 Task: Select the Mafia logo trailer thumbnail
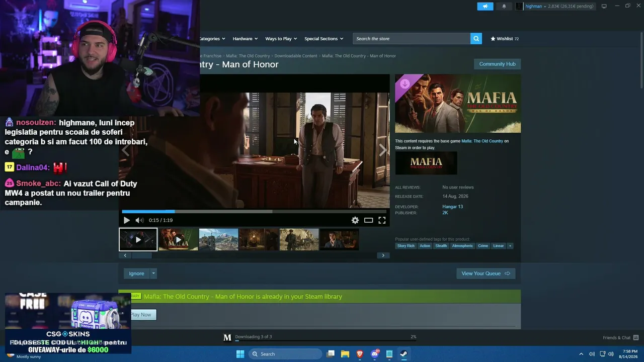click(179, 240)
